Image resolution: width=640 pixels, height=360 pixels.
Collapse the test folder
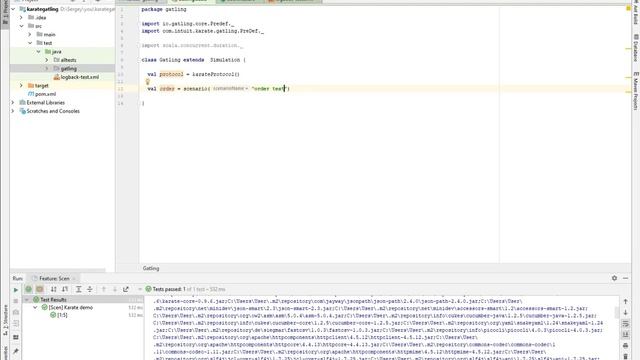click(x=30, y=43)
